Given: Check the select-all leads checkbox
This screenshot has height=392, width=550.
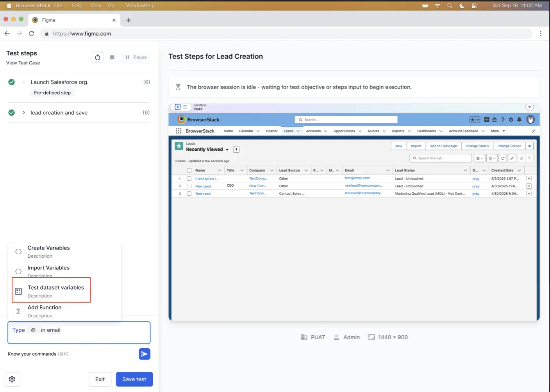Looking at the screenshot, I should pos(190,170).
